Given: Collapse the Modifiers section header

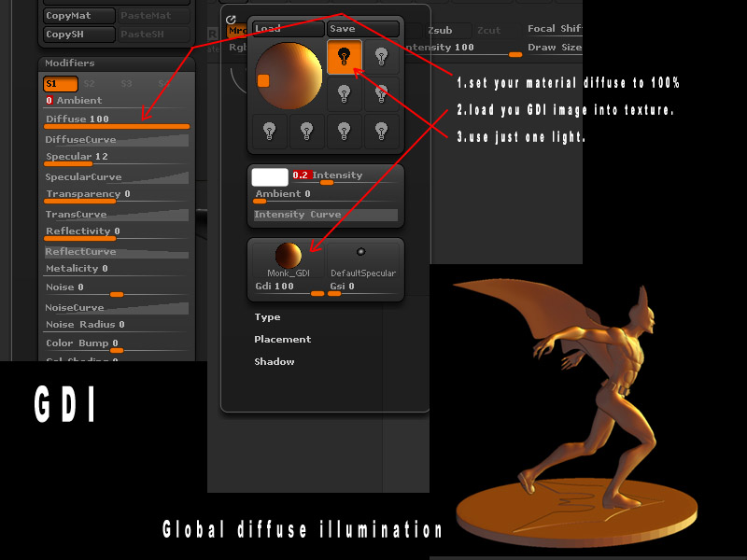Looking at the screenshot, I should [x=117, y=63].
